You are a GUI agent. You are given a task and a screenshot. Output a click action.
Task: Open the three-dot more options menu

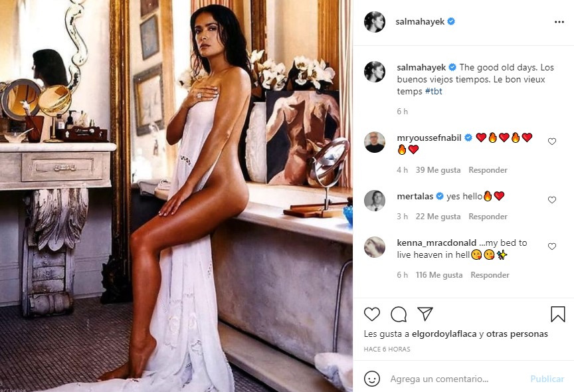pos(559,22)
